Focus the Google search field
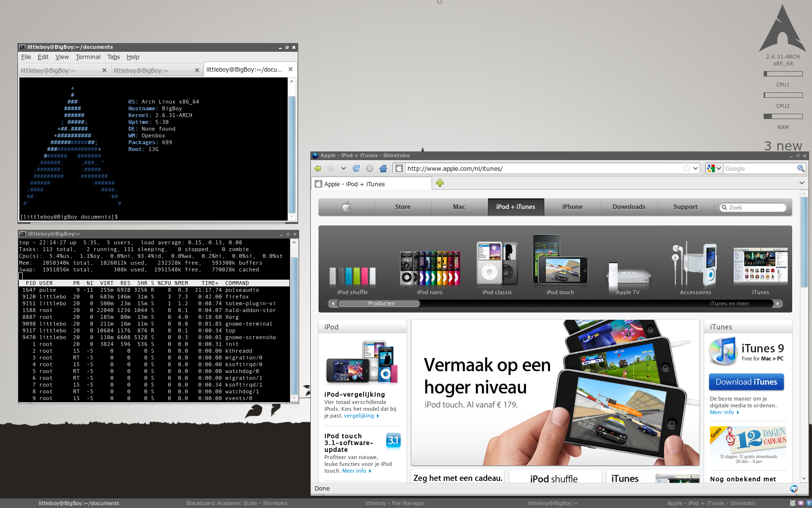Viewport: 812px width, 508px height. (760, 168)
